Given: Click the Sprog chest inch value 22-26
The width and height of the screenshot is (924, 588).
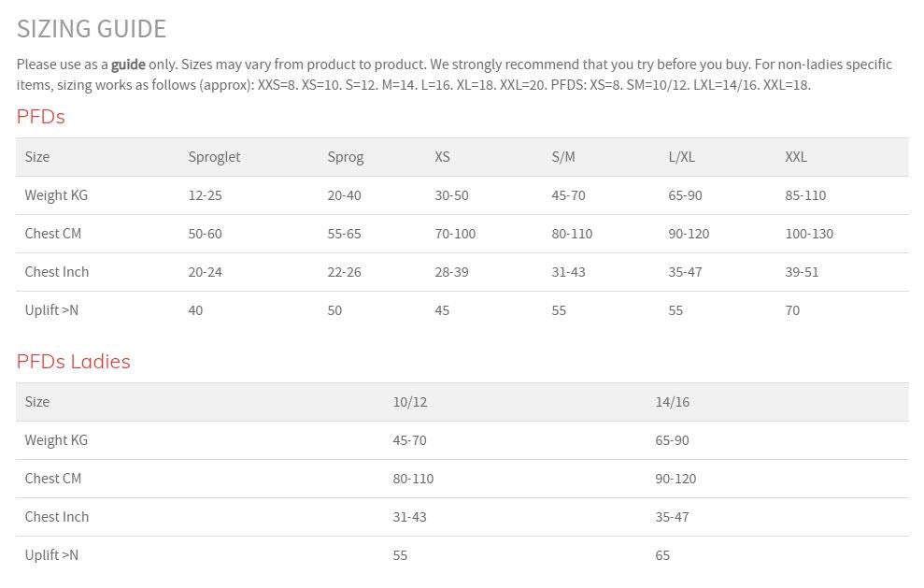Looking at the screenshot, I should (x=344, y=272).
